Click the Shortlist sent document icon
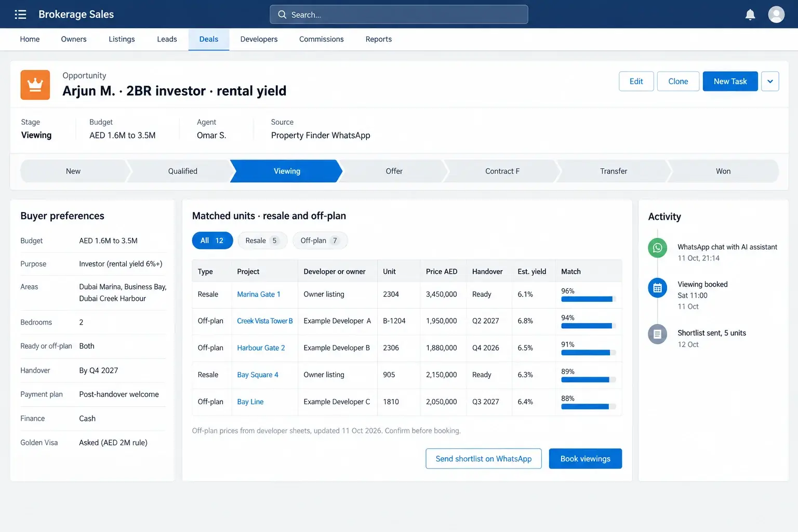 point(657,334)
